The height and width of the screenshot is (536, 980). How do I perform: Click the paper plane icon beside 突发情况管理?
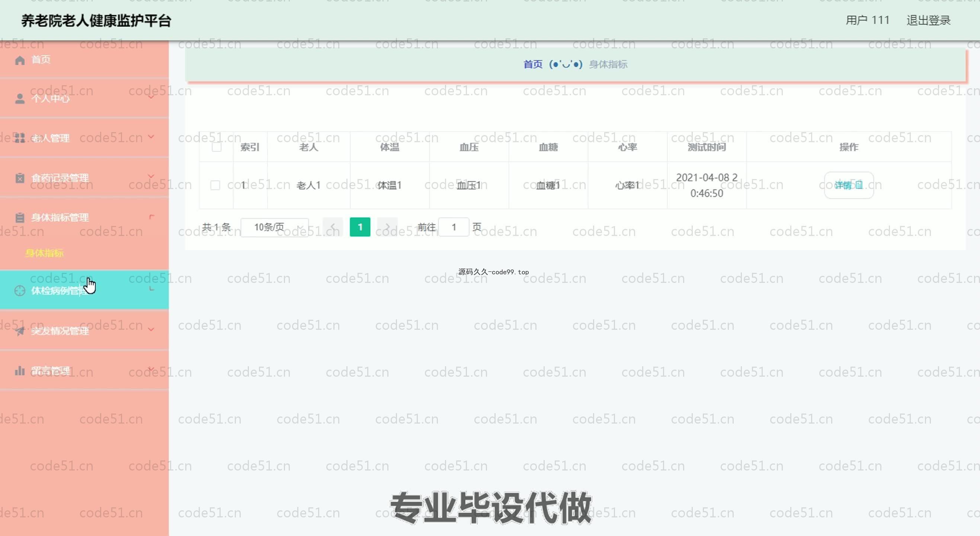pyautogui.click(x=20, y=331)
